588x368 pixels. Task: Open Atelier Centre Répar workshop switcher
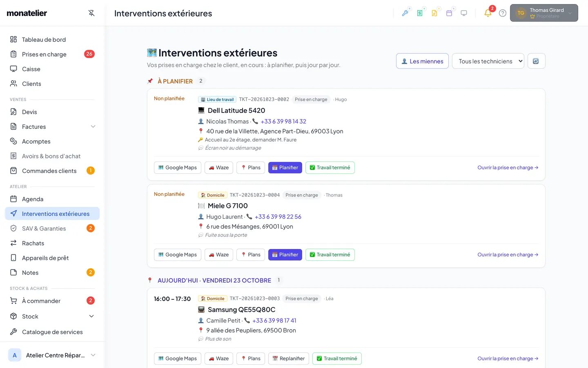(x=52, y=355)
